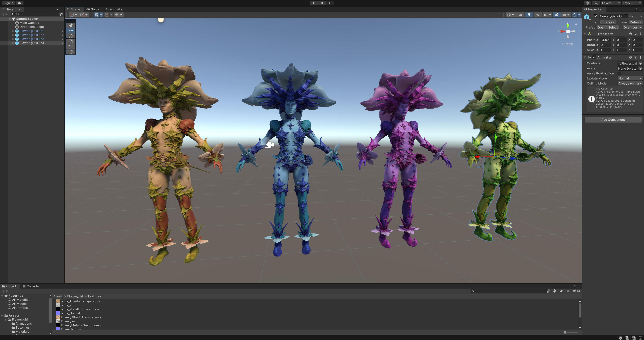
Task: Enable the Apply Root Motion checkbox
Action: [619, 73]
